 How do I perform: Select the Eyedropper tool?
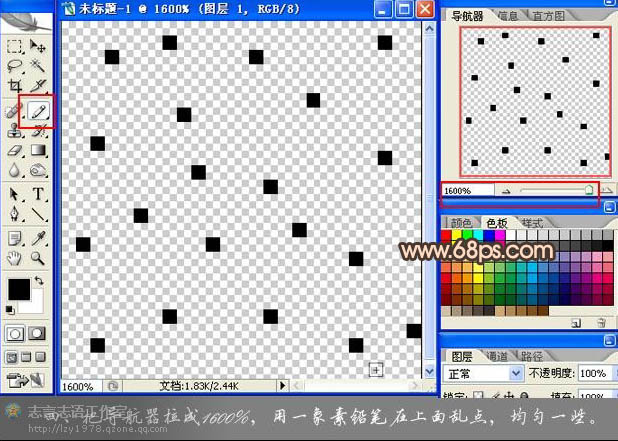click(x=38, y=238)
